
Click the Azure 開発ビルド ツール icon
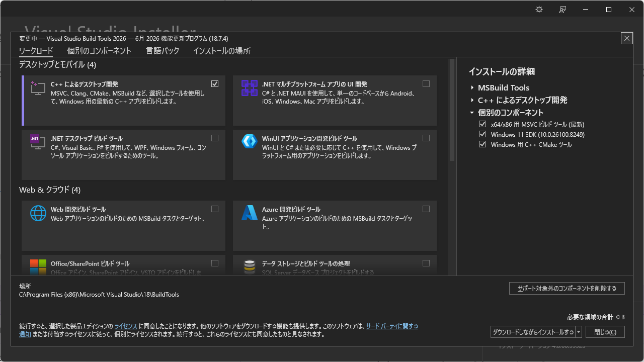[250, 213]
